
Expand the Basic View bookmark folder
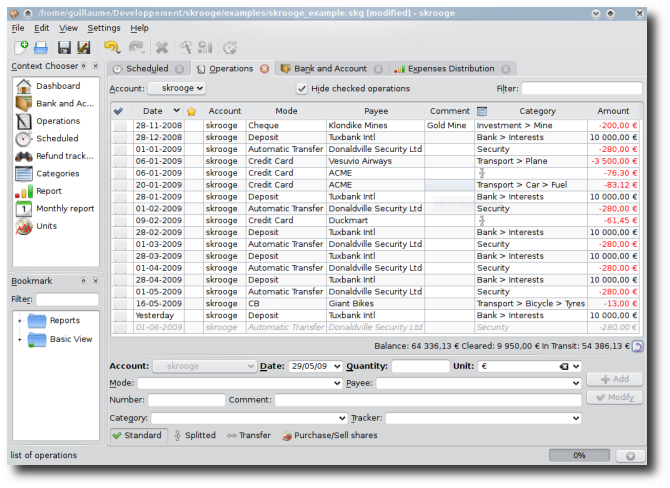pos(20,339)
